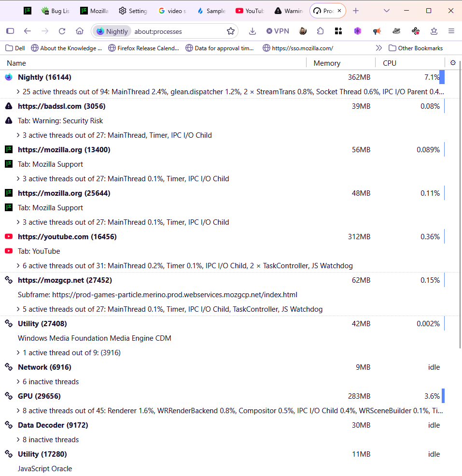The width and height of the screenshot is (462, 476).
Task: Expand Utility (27408) thread list
Action: coord(18,353)
